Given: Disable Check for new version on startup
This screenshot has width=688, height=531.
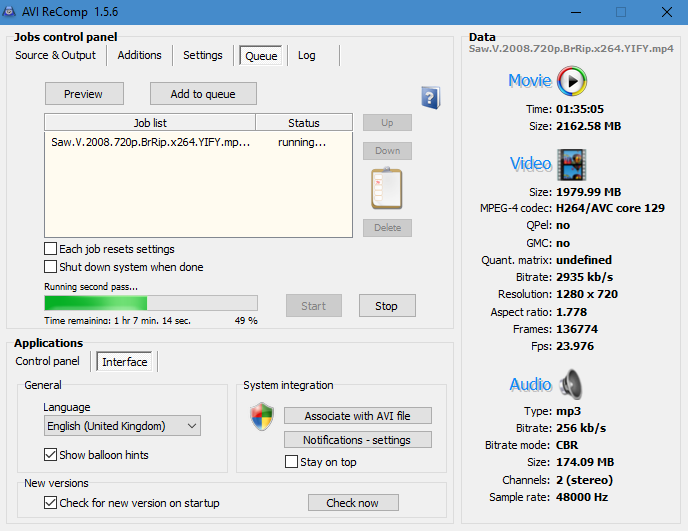Looking at the screenshot, I should [50, 502].
